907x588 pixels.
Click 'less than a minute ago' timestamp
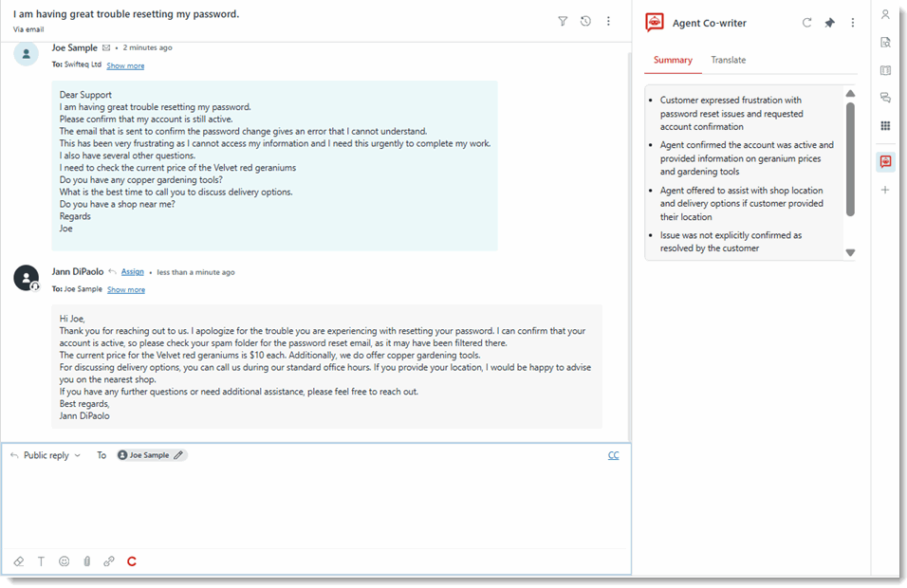[195, 272]
